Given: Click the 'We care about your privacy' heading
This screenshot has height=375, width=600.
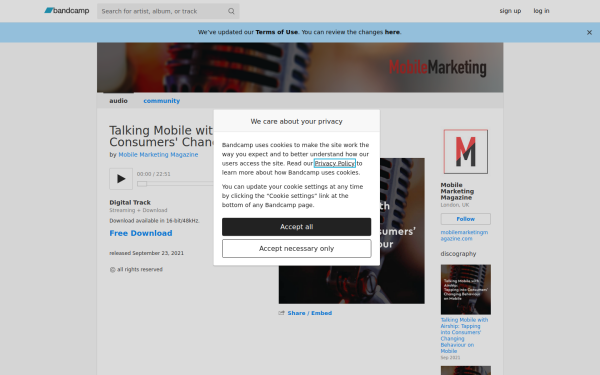Looking at the screenshot, I should pos(297,121).
